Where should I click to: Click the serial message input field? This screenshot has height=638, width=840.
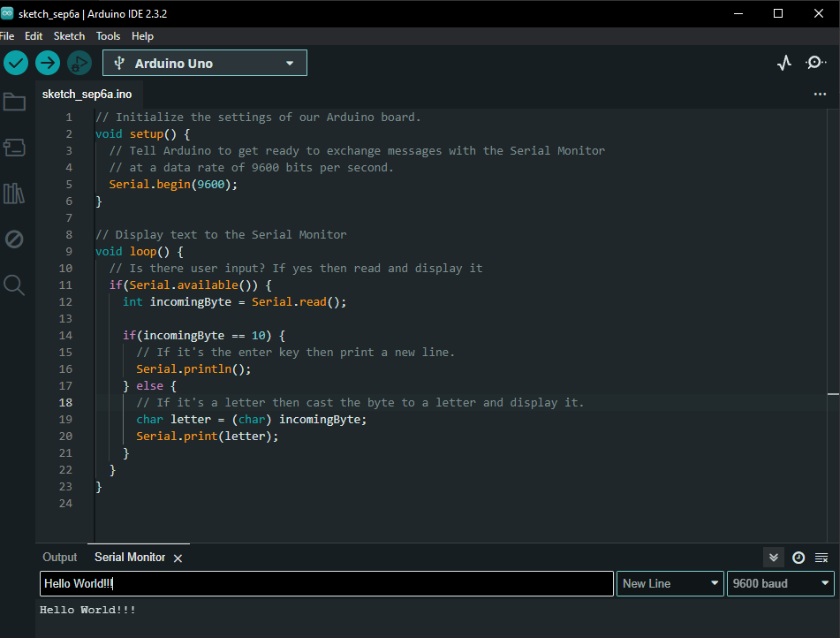coord(326,583)
